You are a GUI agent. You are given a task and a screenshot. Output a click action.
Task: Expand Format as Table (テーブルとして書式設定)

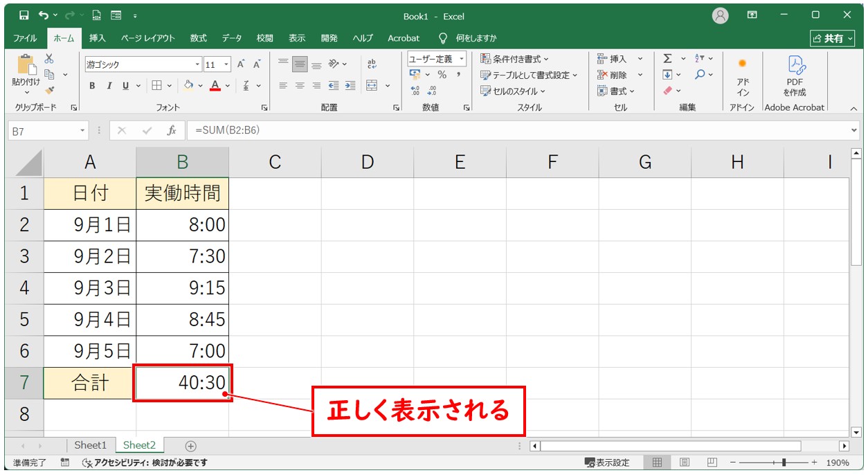[530, 75]
